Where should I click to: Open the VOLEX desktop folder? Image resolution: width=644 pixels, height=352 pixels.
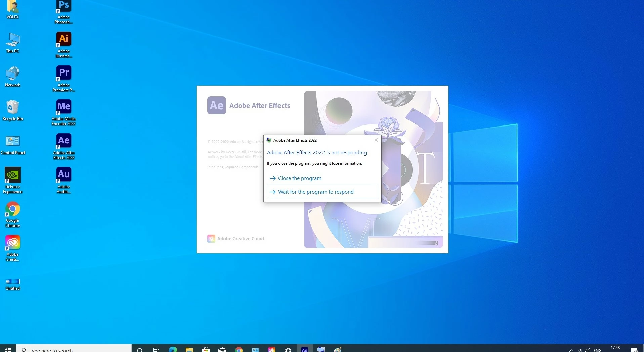point(13,9)
